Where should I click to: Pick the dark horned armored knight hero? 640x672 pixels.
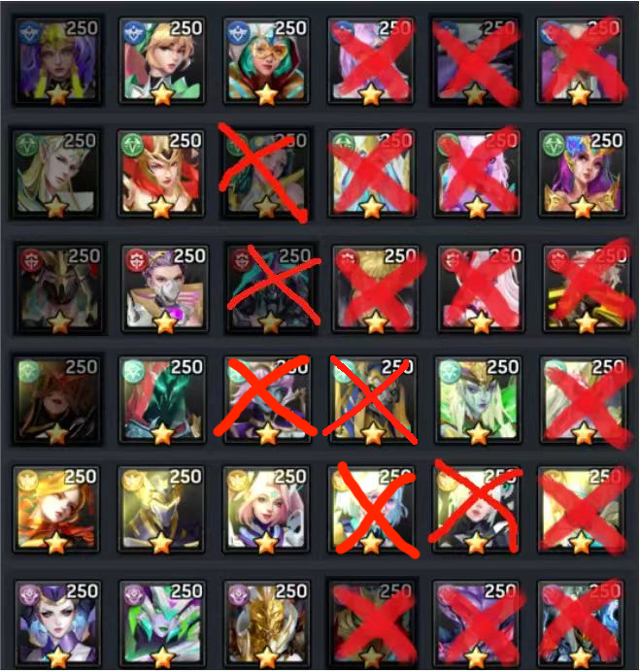pos(59,288)
